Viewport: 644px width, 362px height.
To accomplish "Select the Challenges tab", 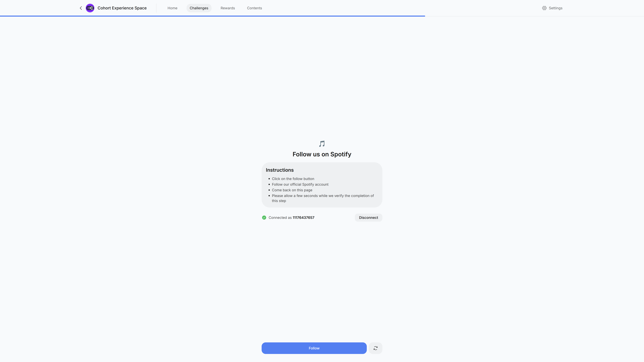I will 199,8.
